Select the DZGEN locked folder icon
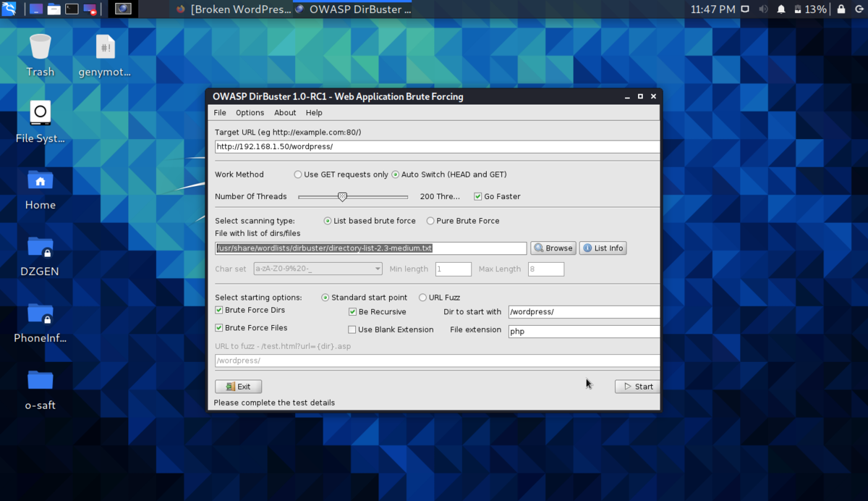The image size is (868, 501). tap(41, 256)
